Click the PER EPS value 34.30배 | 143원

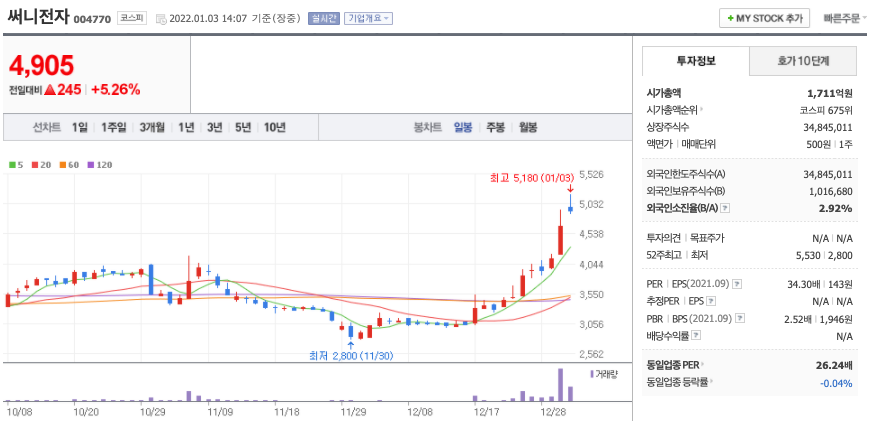point(820,284)
